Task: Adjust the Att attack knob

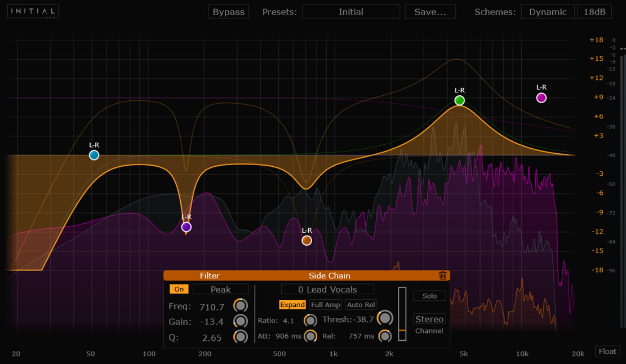Action: [x=310, y=336]
